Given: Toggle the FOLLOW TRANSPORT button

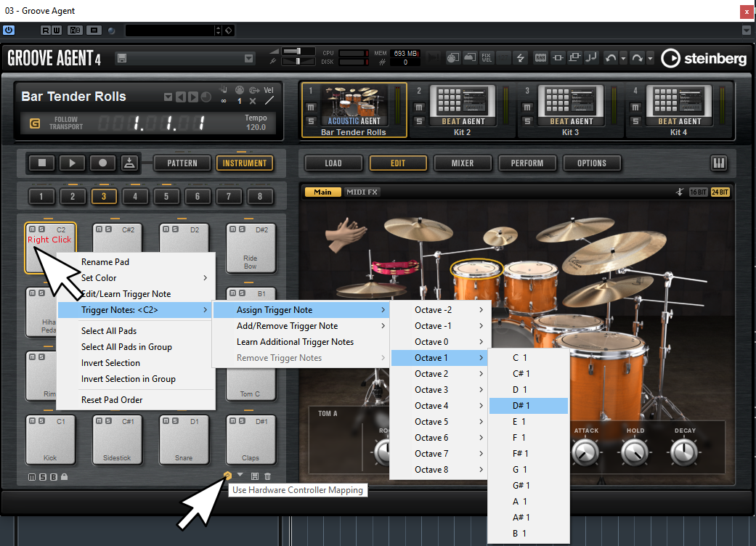Looking at the screenshot, I should (34, 123).
